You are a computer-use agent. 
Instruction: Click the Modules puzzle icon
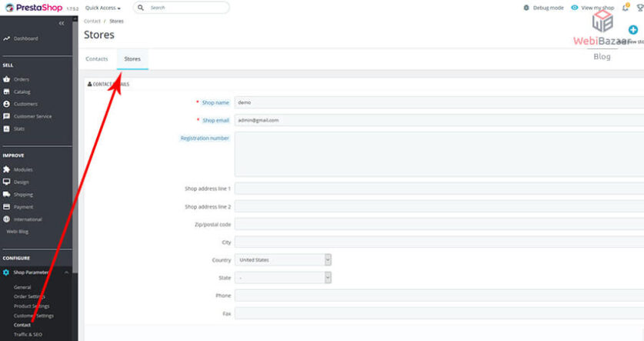(x=6, y=169)
